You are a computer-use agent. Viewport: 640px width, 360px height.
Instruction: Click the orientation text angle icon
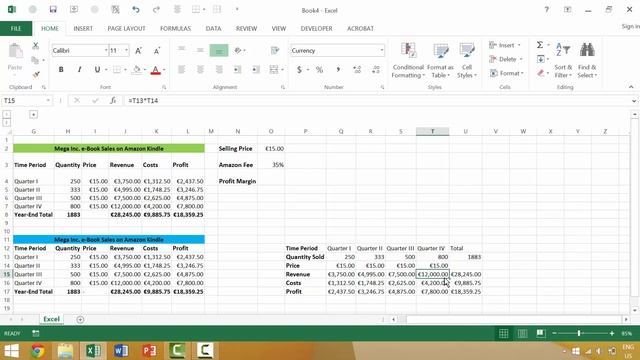tap(238, 50)
